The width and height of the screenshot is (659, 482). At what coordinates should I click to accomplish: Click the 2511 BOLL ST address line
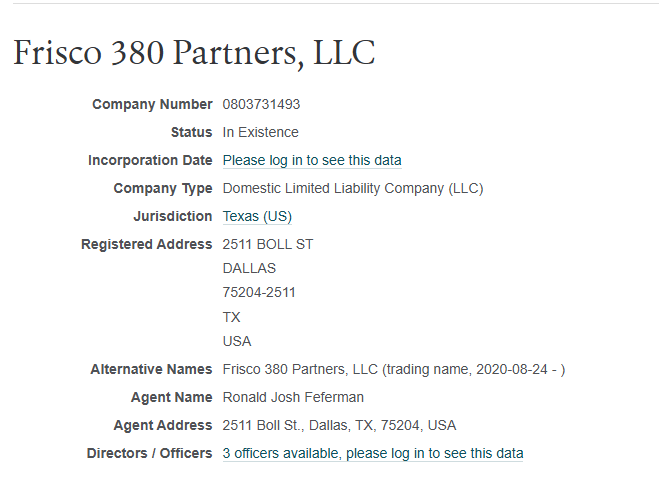pyautogui.click(x=268, y=244)
